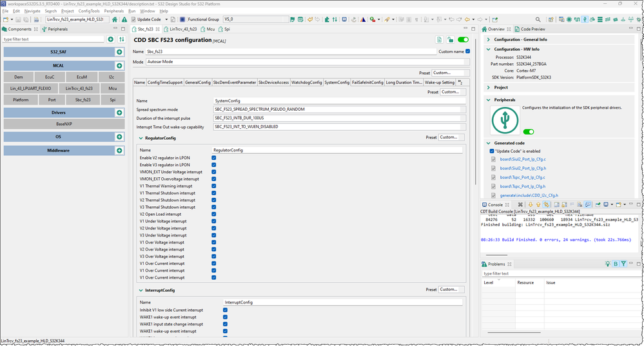This screenshot has height=346, width=644.
Task: Click the Components filter text field
Action: [54, 39]
